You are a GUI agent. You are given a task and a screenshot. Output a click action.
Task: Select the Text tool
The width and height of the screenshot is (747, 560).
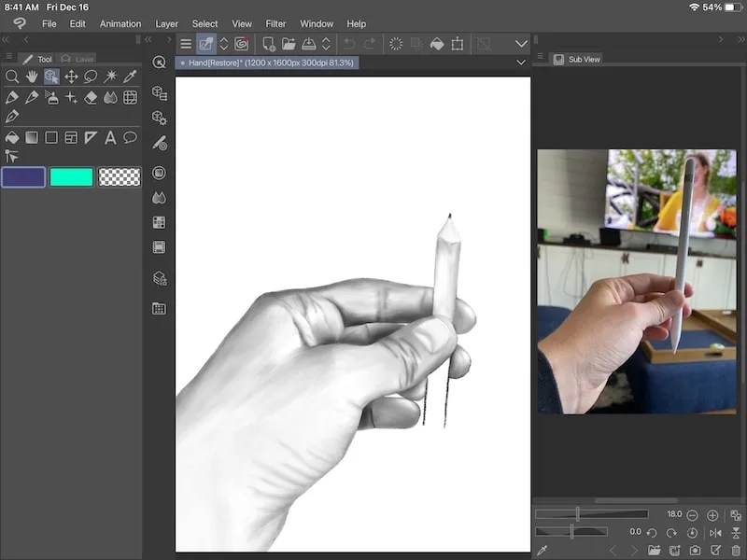coord(109,137)
